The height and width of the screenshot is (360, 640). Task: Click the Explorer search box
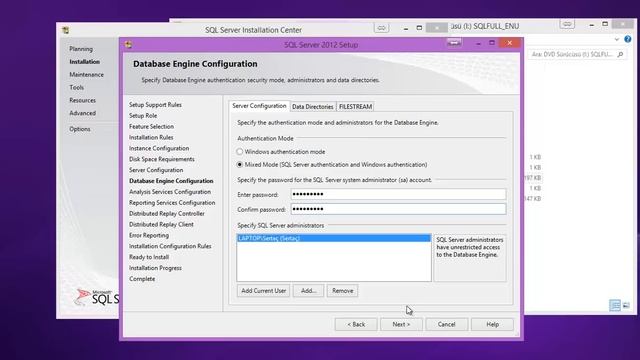tap(577, 54)
